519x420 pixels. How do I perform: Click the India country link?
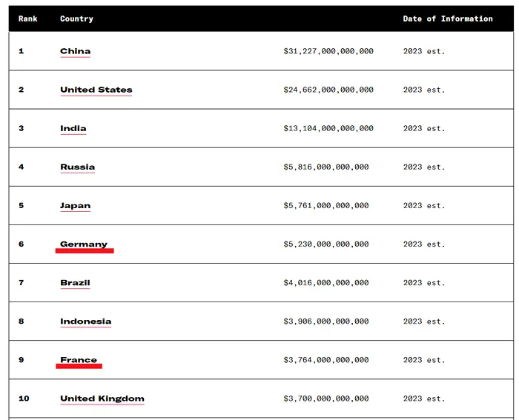[x=73, y=128]
